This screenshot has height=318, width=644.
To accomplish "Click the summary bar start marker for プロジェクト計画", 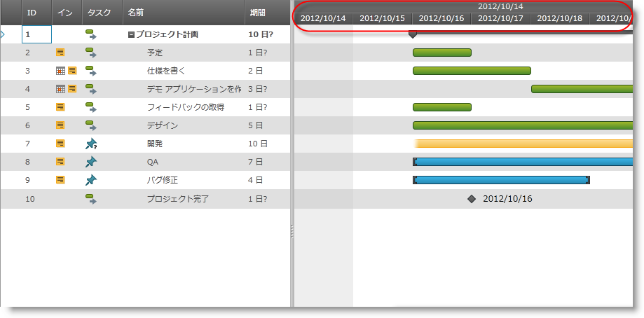I will [413, 35].
